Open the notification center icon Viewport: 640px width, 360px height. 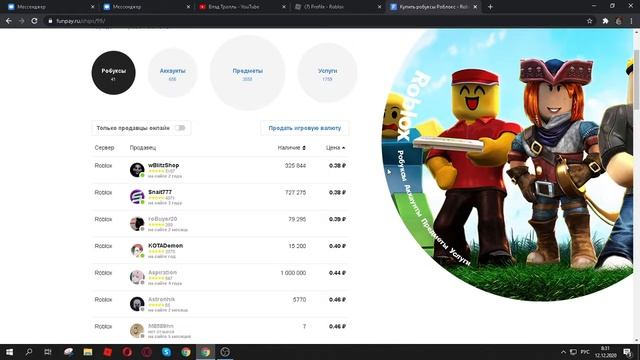click(627, 352)
